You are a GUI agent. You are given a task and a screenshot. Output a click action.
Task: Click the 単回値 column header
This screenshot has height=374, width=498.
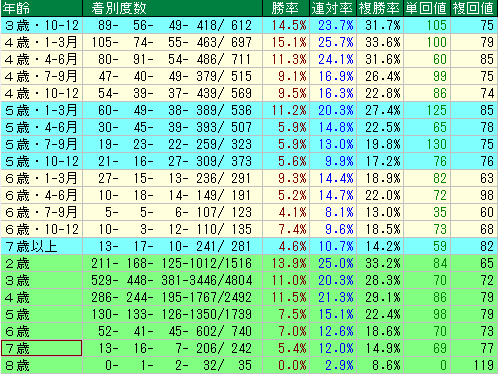[427, 8]
